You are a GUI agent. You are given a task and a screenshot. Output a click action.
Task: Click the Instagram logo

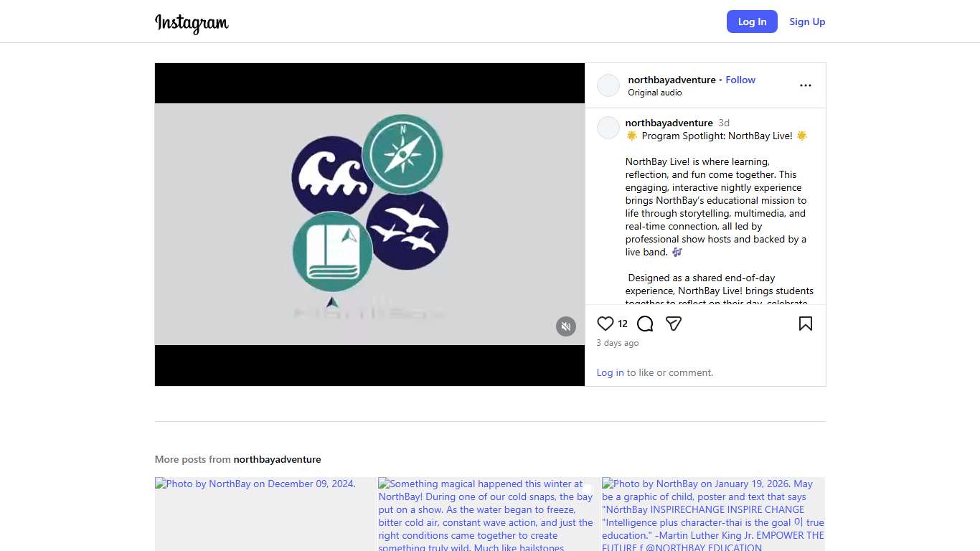[192, 22]
